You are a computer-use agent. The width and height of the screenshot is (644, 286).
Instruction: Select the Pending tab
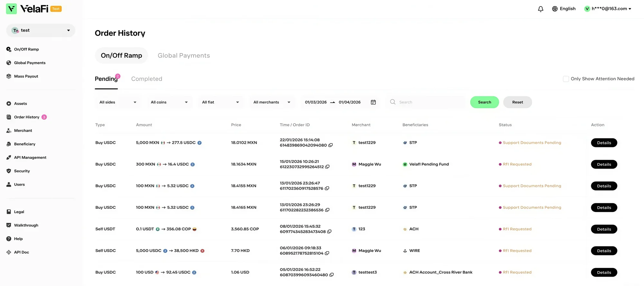pyautogui.click(x=106, y=79)
